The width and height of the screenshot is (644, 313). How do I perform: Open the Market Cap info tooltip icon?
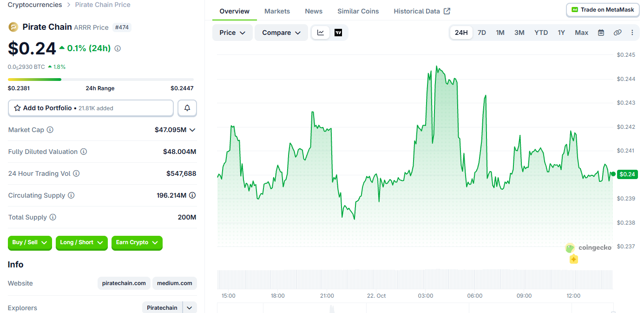pyautogui.click(x=50, y=130)
